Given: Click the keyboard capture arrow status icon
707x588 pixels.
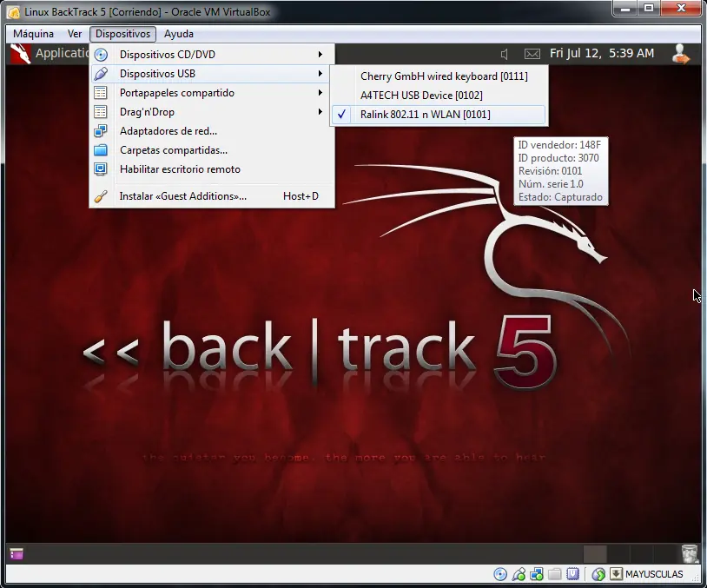Looking at the screenshot, I should [x=616, y=574].
